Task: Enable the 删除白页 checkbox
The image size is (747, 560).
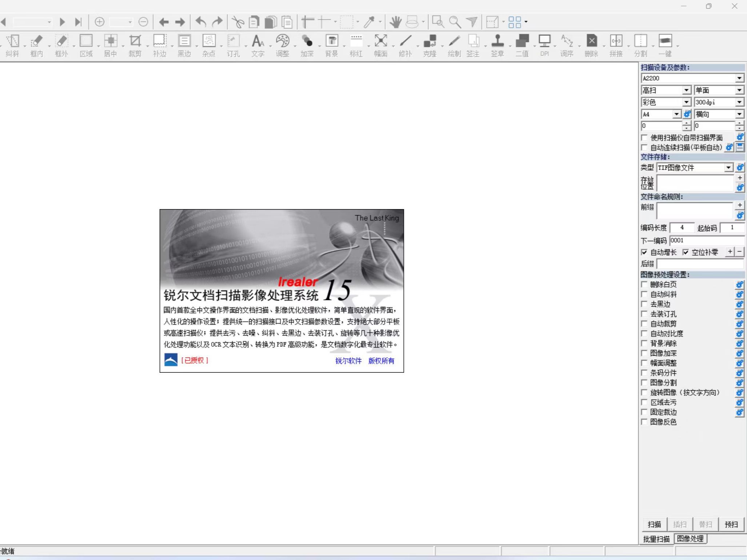Action: click(644, 284)
